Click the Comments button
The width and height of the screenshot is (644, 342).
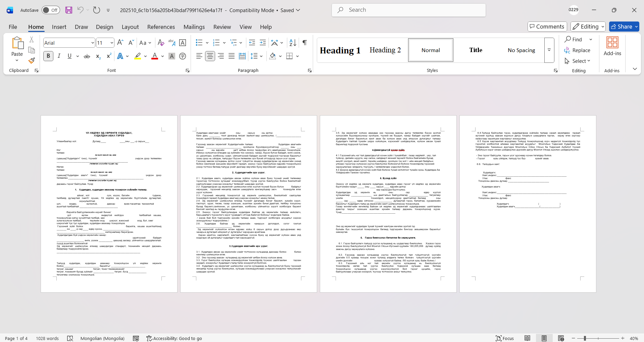pyautogui.click(x=547, y=27)
